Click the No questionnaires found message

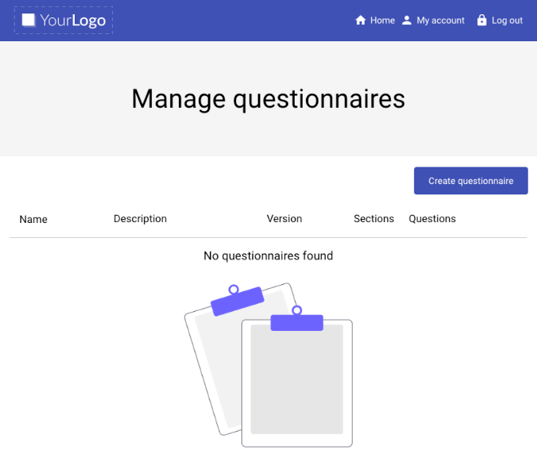click(x=268, y=256)
